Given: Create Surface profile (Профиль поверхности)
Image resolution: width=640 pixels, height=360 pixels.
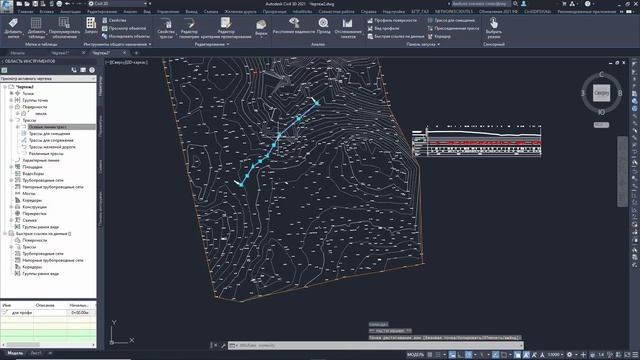Looking at the screenshot, I should click(392, 20).
